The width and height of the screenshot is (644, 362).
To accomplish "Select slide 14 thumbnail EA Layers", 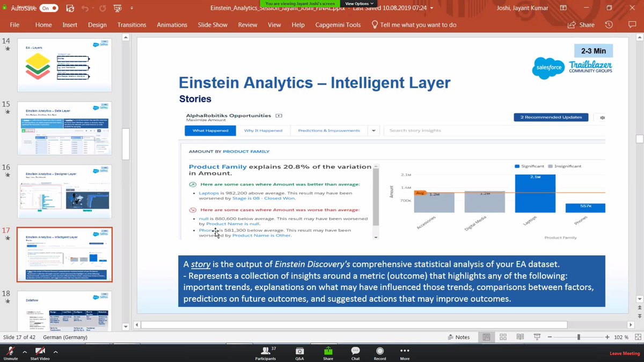I will click(65, 65).
